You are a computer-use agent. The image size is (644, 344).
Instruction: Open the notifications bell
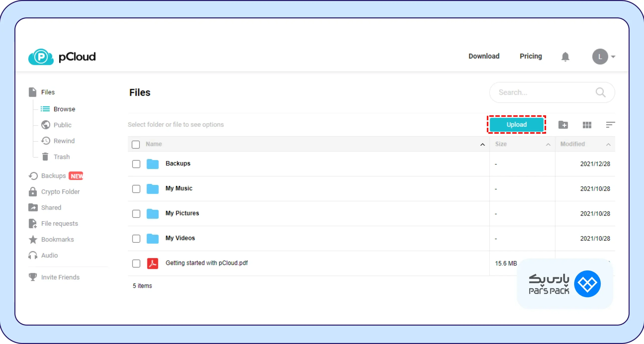pyautogui.click(x=565, y=57)
